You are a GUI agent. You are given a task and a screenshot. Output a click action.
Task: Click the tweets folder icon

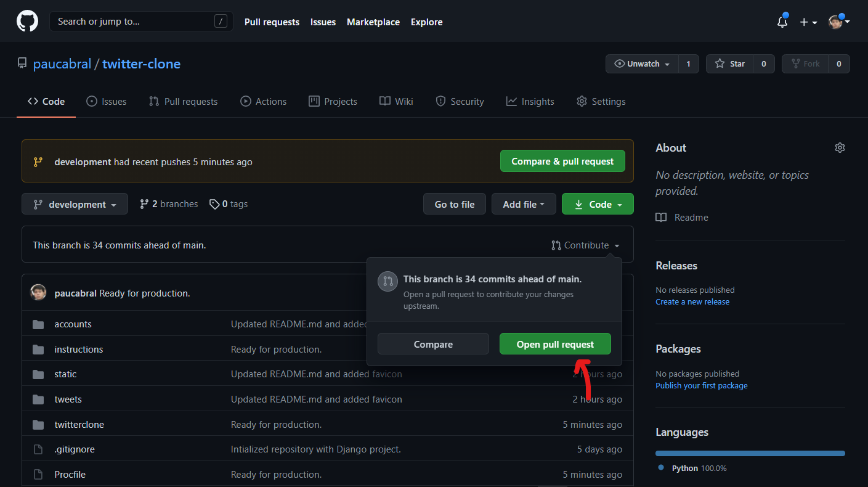[x=38, y=399]
